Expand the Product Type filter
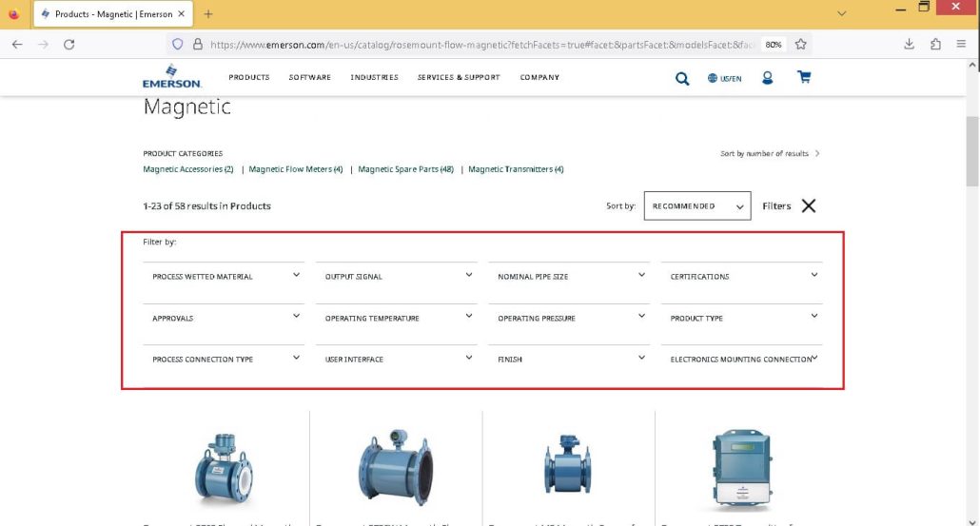 [x=742, y=318]
